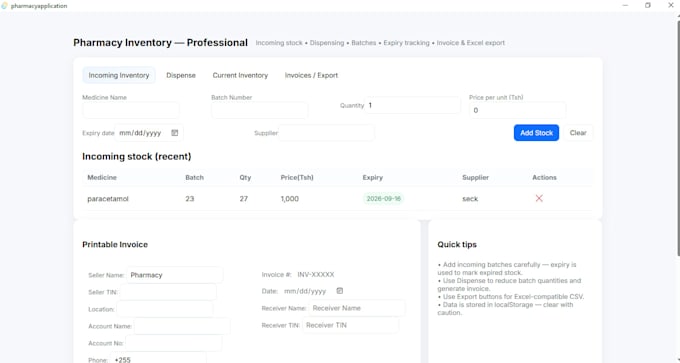Focus the Medicine Name field
680x363 pixels.
click(131, 110)
